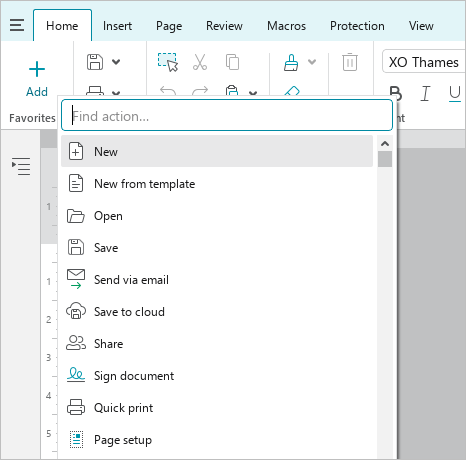Activate the selection rectangle tool
The width and height of the screenshot is (466, 460).
pyautogui.click(x=168, y=62)
